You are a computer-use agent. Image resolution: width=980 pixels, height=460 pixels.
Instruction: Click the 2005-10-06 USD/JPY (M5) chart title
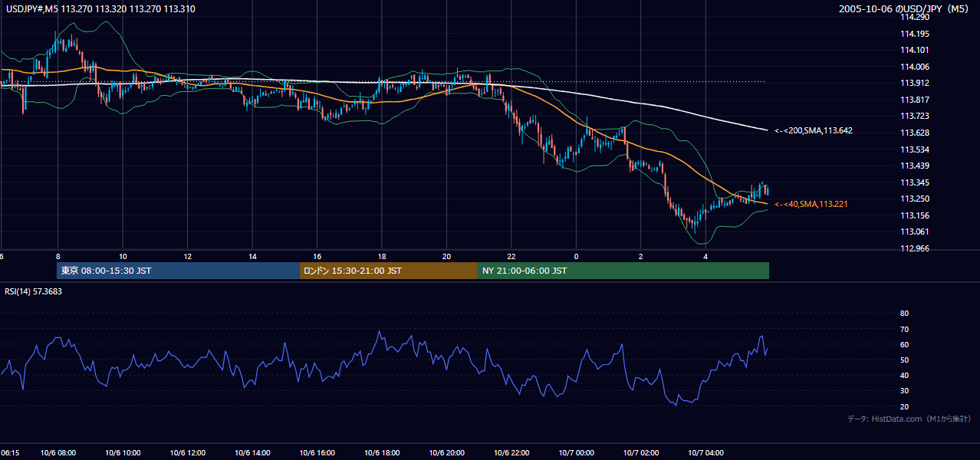pyautogui.click(x=904, y=9)
